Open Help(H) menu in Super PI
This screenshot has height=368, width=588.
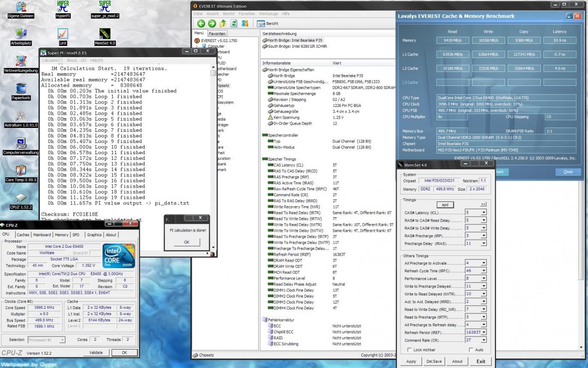point(96,60)
